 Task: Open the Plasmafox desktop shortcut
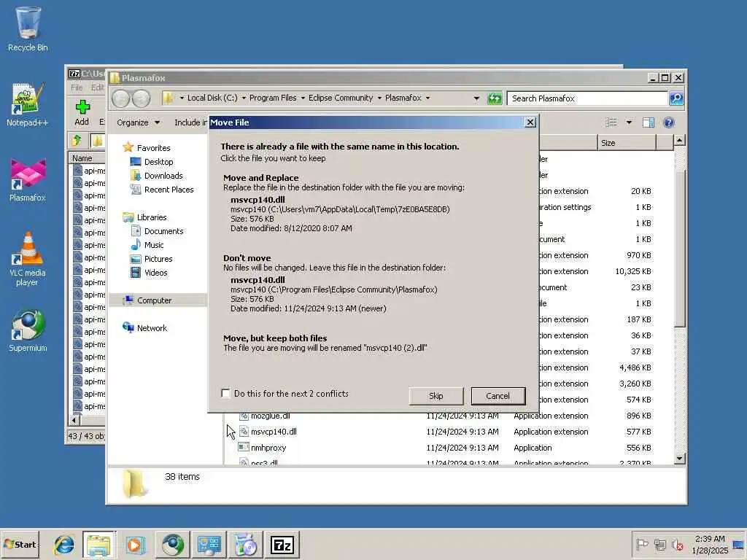tap(28, 180)
